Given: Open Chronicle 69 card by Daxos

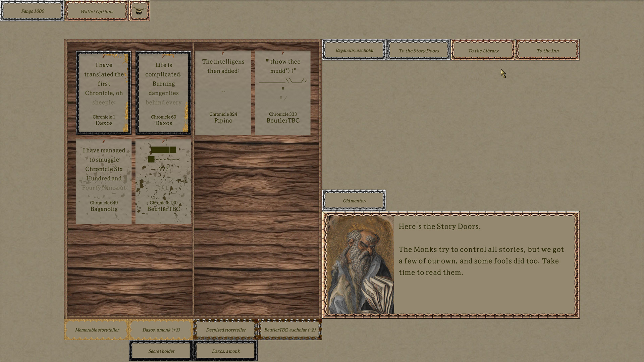Looking at the screenshot, I should [163, 93].
